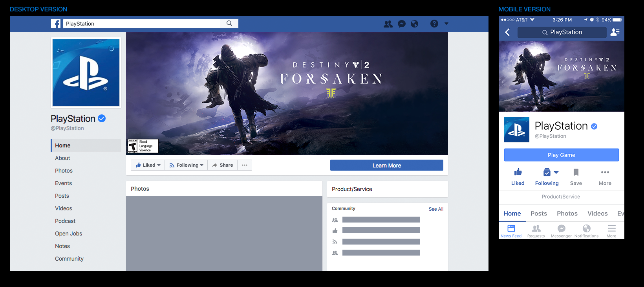The height and width of the screenshot is (287, 644).
Task: Expand the mobile Following dropdown arrow
Action: pyautogui.click(x=556, y=172)
